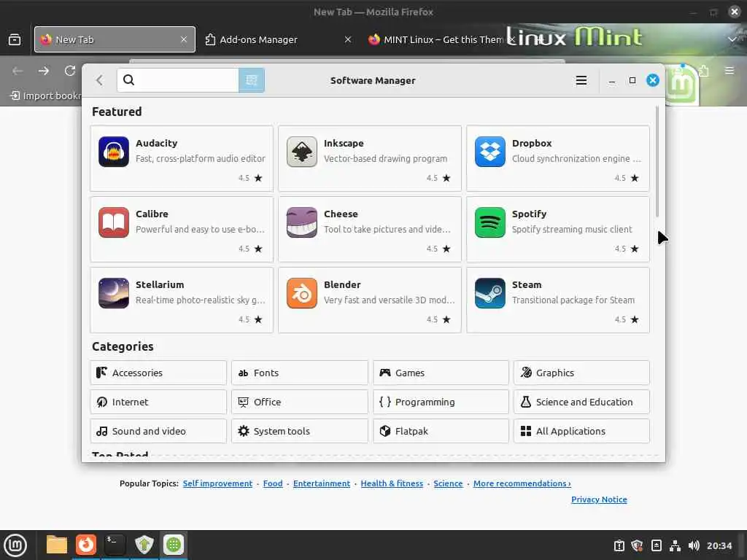Open the clock showing 20:34
The image size is (747, 560).
pos(719,545)
